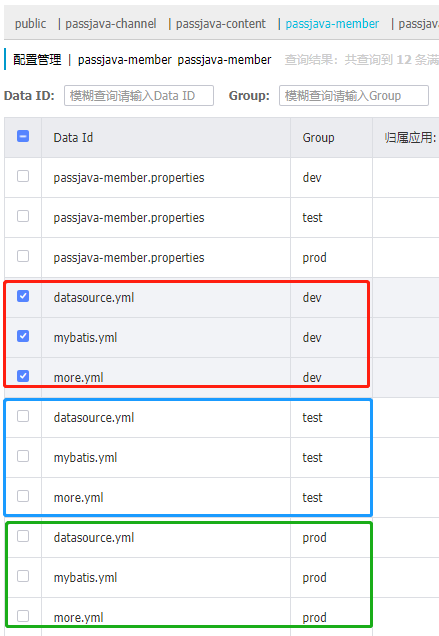Select the more.yml prod checkbox

(x=23, y=616)
